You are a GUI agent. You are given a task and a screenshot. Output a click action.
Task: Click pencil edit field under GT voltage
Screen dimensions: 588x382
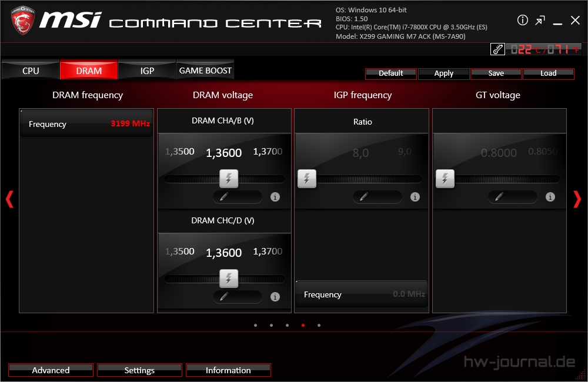[513, 197]
